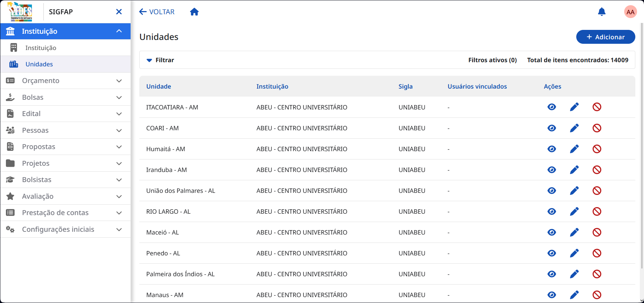The height and width of the screenshot is (303, 644).
Task: Select the Unidades submenu item
Action: (x=65, y=64)
